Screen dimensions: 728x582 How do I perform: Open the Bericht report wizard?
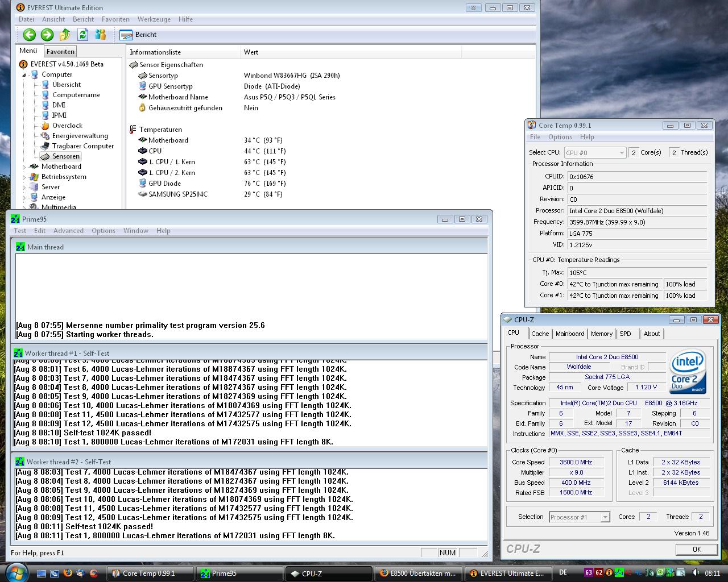138,35
